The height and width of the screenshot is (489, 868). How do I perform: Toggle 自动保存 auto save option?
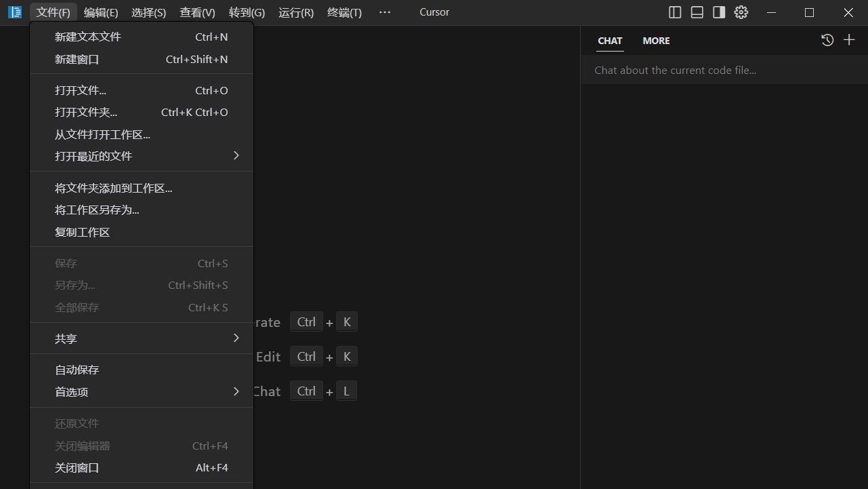click(142, 370)
